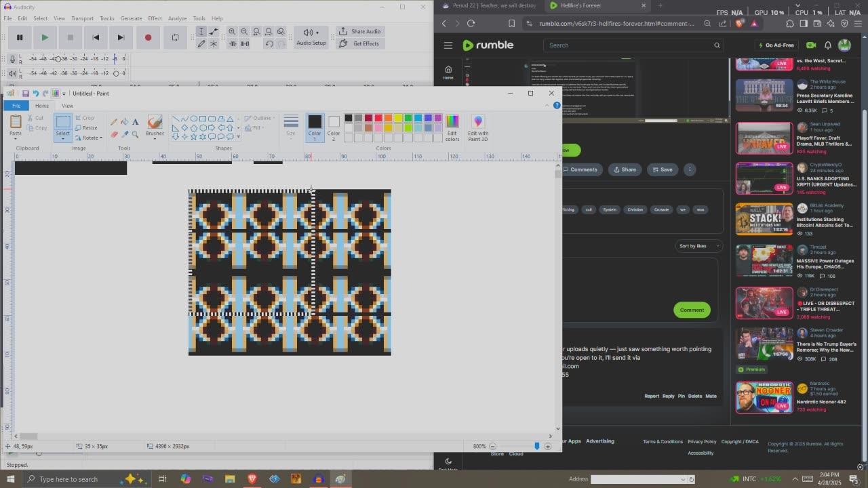Switch to Paint's View tab

click(67, 106)
